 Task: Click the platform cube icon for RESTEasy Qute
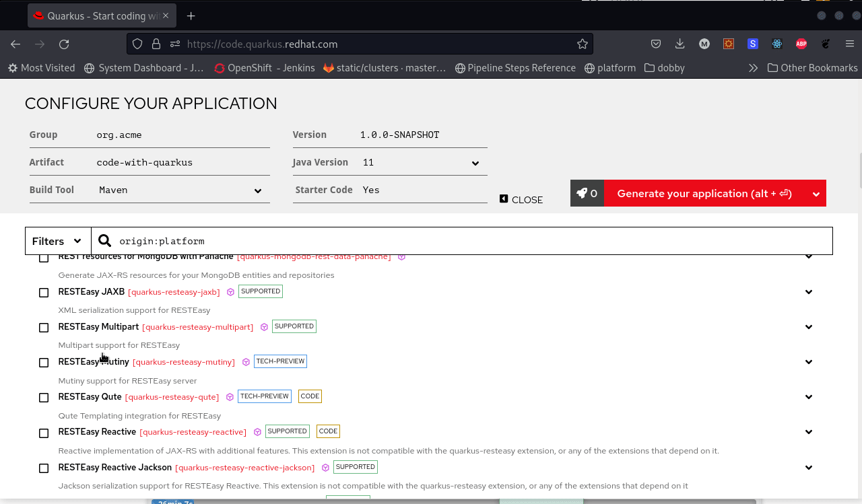pos(230,397)
